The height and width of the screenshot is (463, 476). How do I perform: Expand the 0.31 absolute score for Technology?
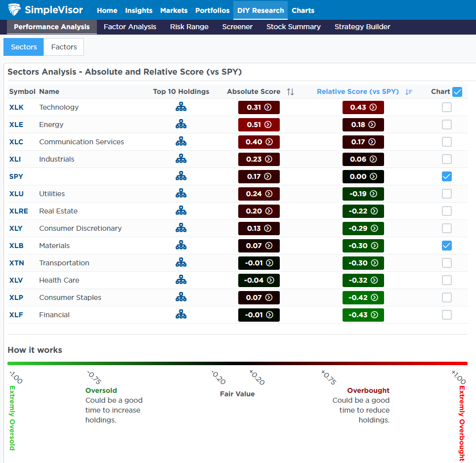click(267, 107)
